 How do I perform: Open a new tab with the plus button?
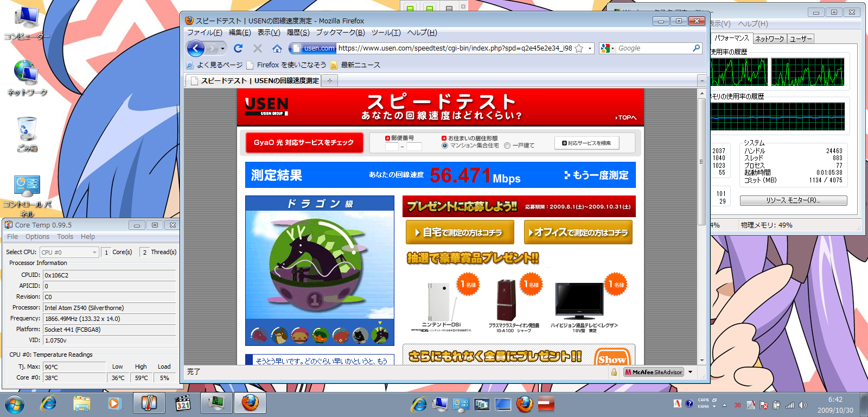[x=329, y=81]
